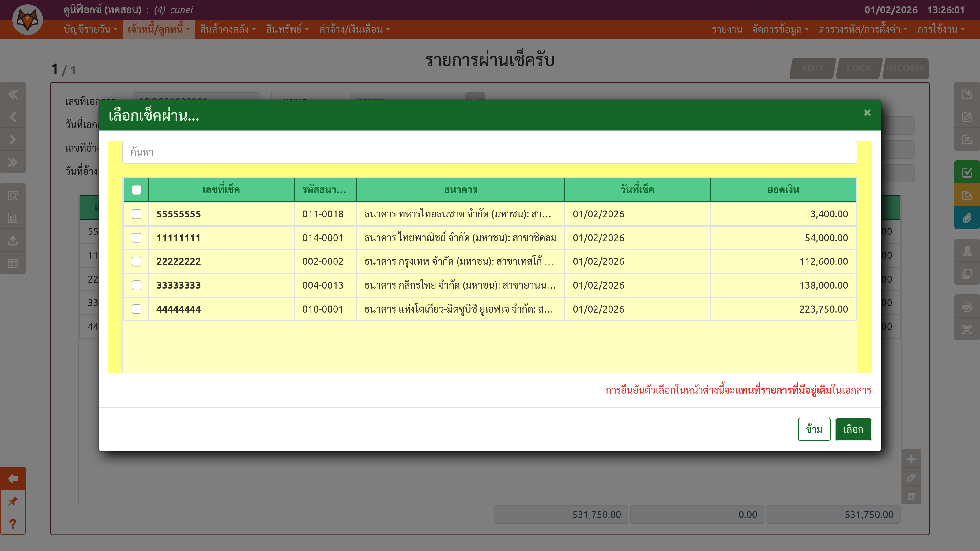Viewport: 980px width, 551px height.
Task: Click the printer icon on right sidebar
Action: coord(967,306)
